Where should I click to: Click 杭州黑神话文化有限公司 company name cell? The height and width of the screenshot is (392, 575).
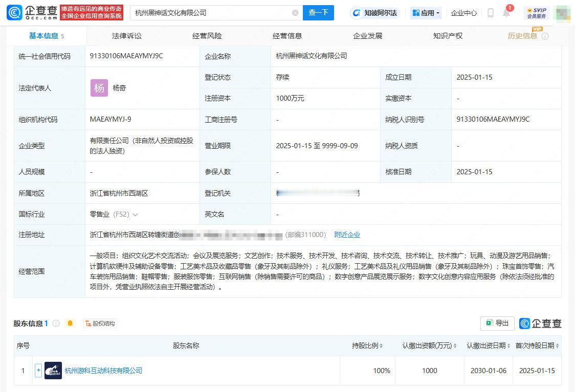tap(312, 56)
